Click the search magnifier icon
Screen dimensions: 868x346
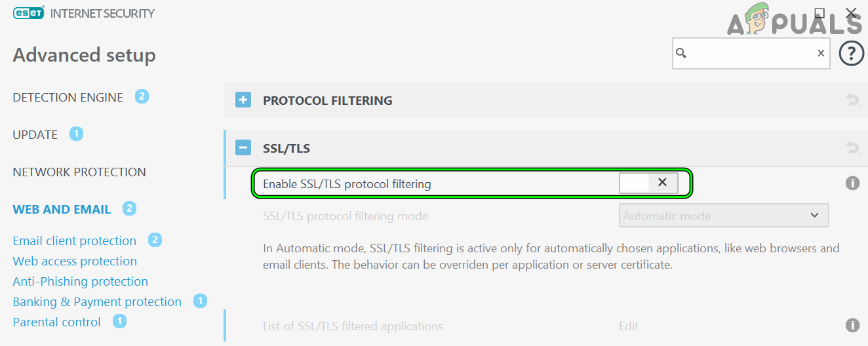point(681,53)
